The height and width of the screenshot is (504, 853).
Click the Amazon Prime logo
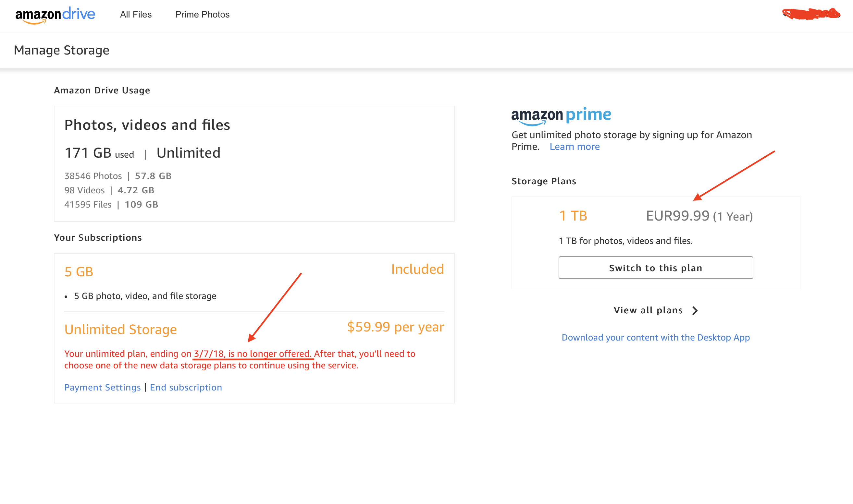coord(561,115)
